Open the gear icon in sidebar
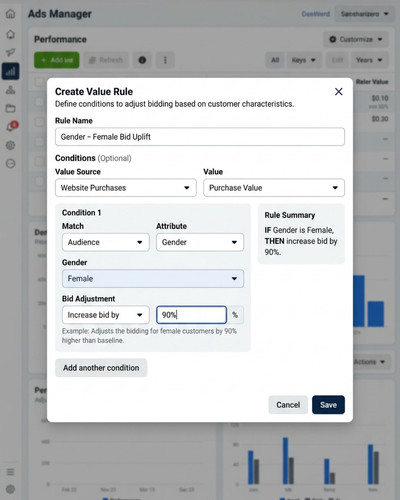Screen dimensions: 400x500 (x=11, y=145)
